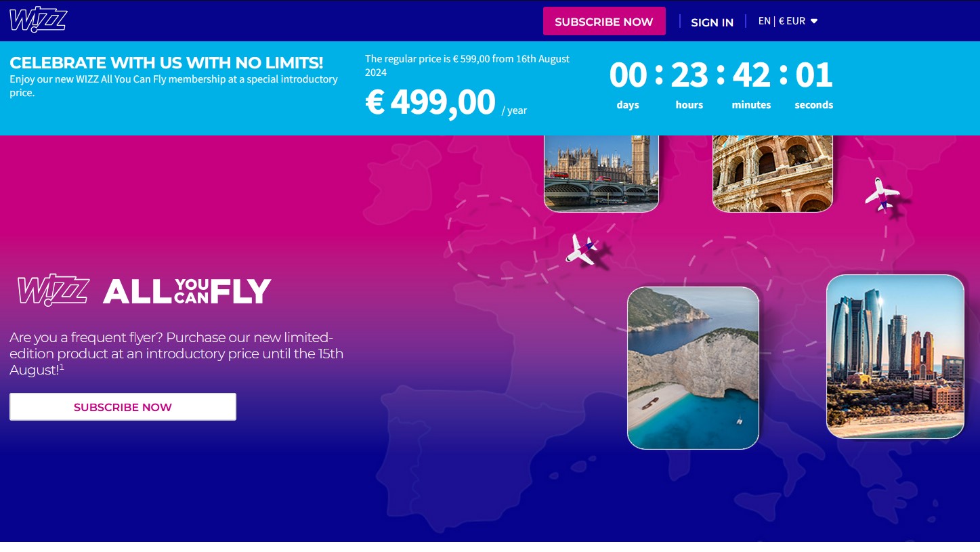The image size is (980, 552).
Task: Click the white Subscribe Now button
Action: point(123,407)
